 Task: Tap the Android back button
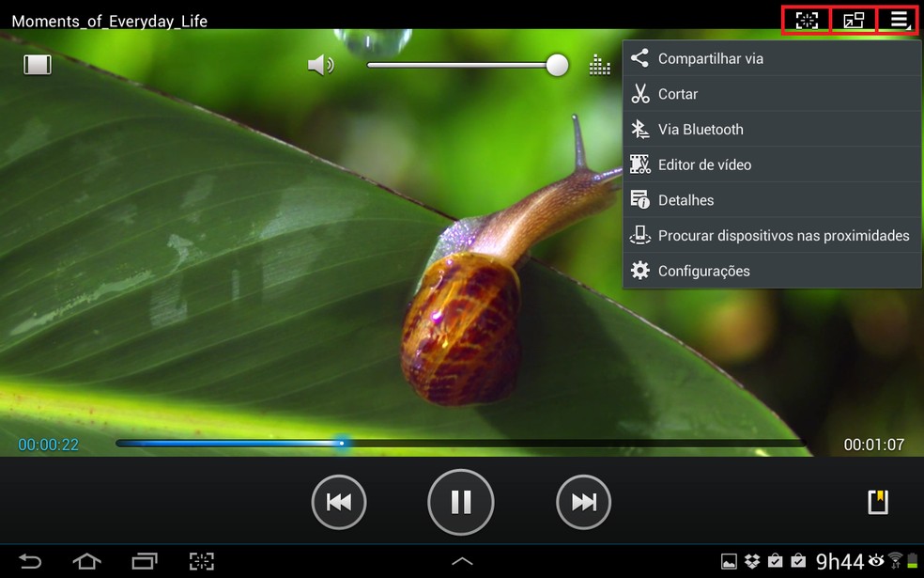(x=30, y=561)
